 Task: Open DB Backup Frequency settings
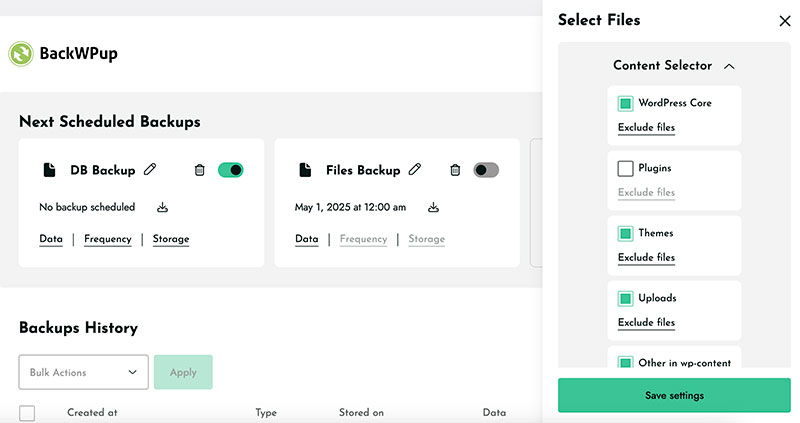[x=108, y=239]
